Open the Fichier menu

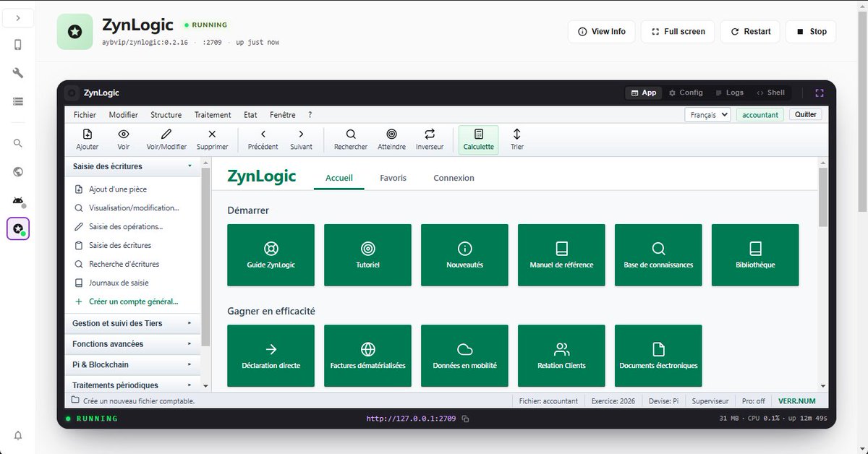(85, 115)
